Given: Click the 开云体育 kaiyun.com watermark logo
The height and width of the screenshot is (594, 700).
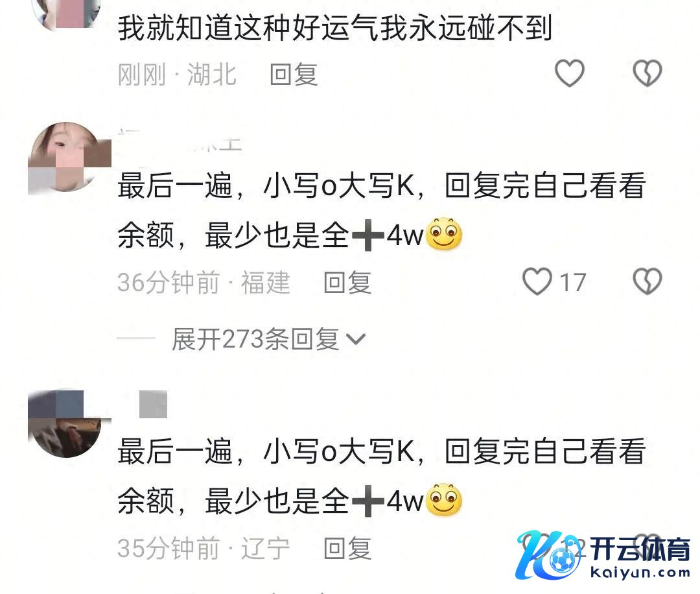Looking at the screenshot, I should (603, 555).
